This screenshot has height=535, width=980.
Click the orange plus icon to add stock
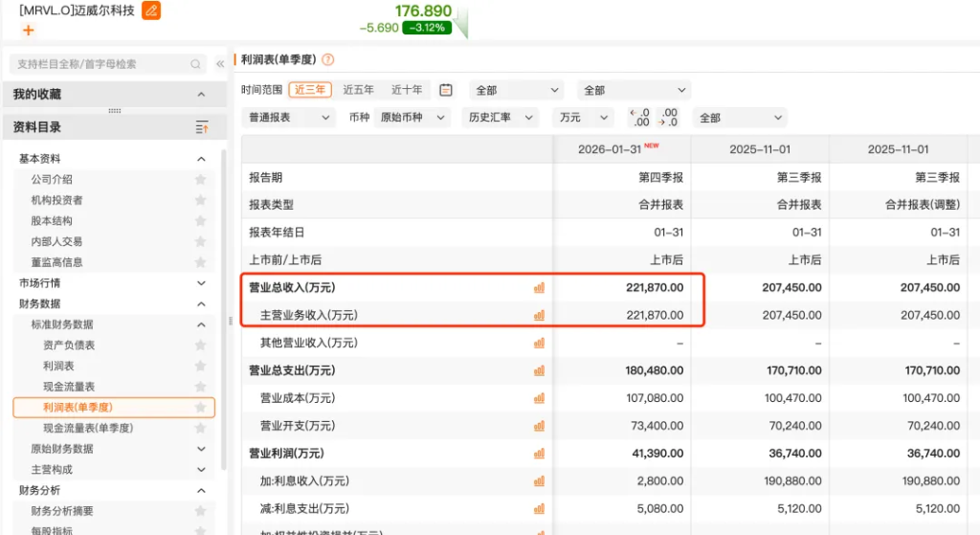coord(28,30)
